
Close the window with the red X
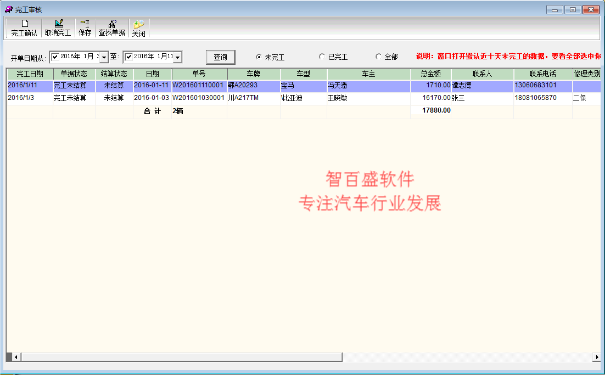591,10
